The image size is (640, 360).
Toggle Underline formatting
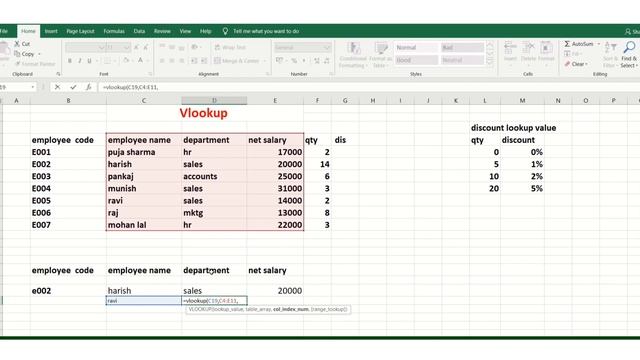coord(89,61)
